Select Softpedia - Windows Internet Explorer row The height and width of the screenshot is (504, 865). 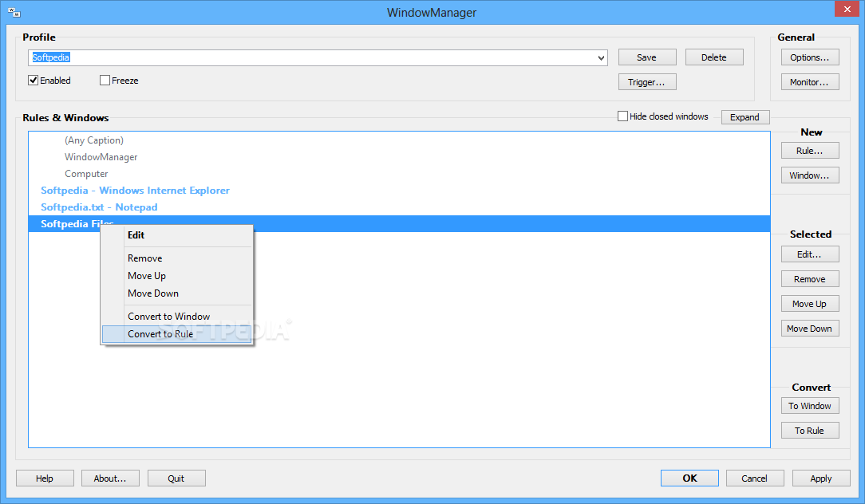tap(400, 191)
